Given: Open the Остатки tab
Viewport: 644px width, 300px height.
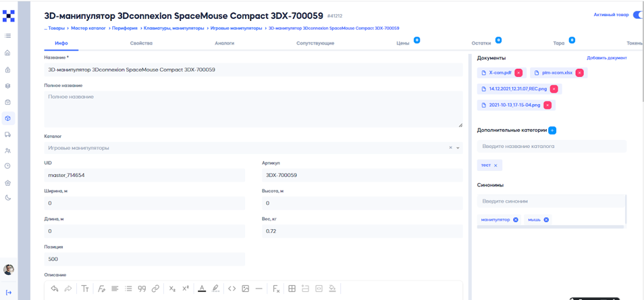Looking at the screenshot, I should 481,43.
